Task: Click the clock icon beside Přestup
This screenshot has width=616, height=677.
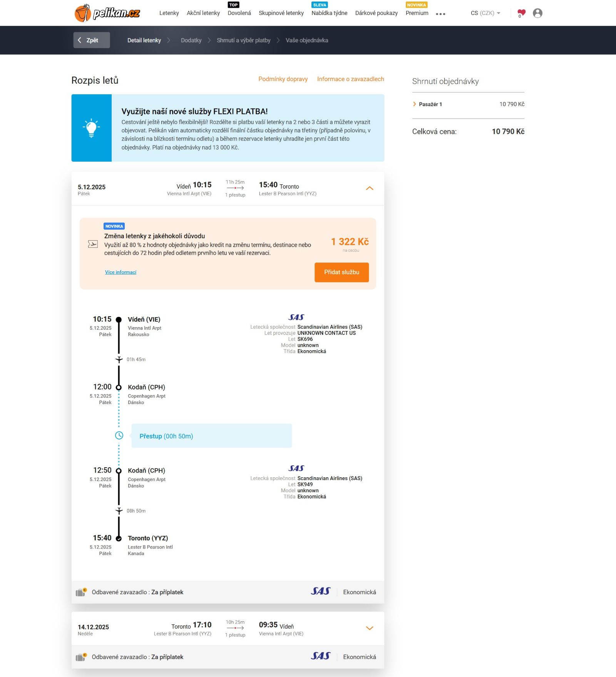Action: pos(119,435)
